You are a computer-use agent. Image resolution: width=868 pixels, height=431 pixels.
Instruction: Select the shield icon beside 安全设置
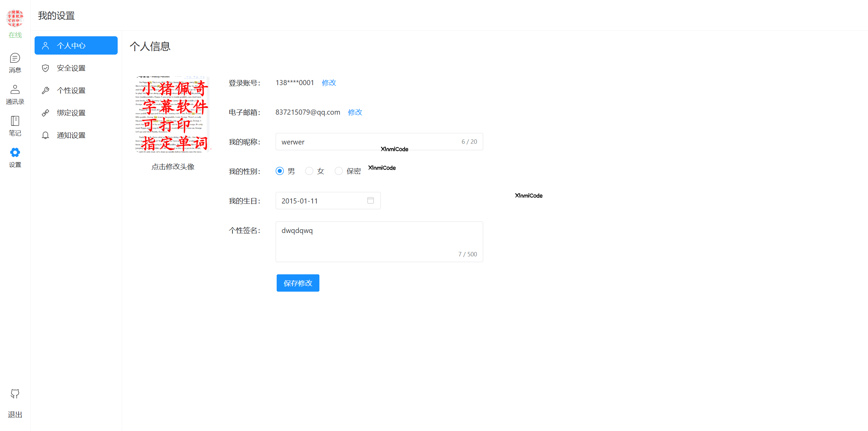pyautogui.click(x=46, y=68)
